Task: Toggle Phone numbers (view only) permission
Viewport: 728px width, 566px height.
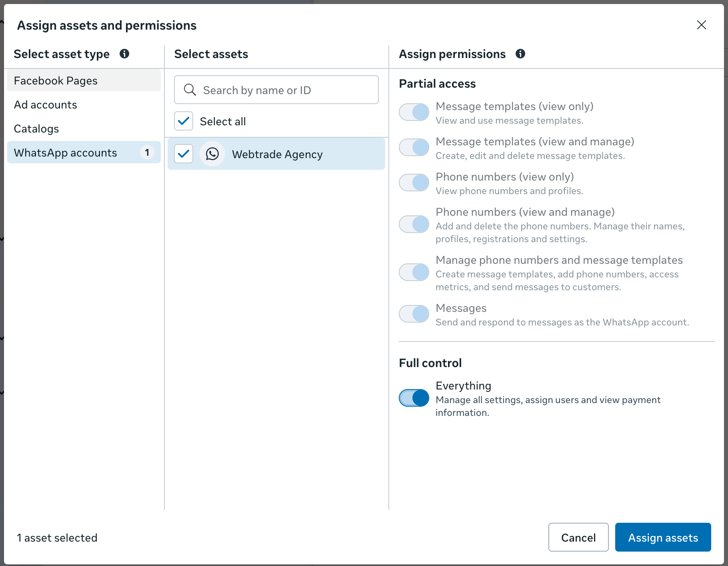Action: click(414, 183)
